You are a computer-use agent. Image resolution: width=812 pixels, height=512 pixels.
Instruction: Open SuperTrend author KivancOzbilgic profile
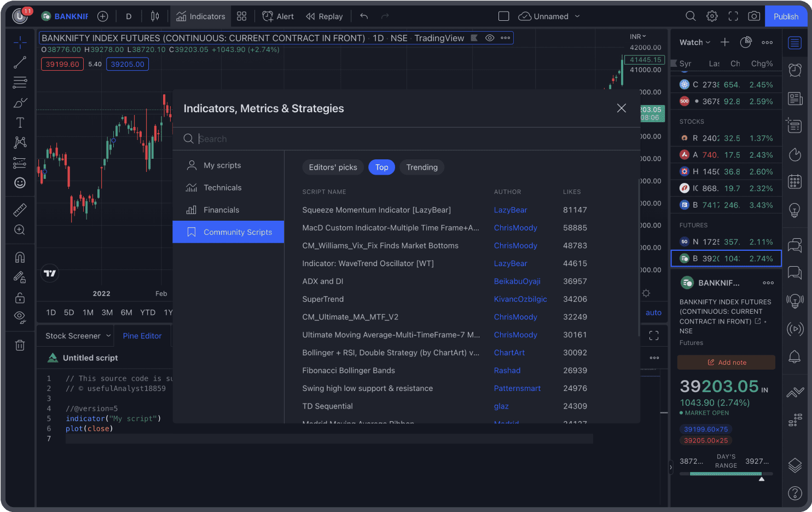(x=520, y=300)
